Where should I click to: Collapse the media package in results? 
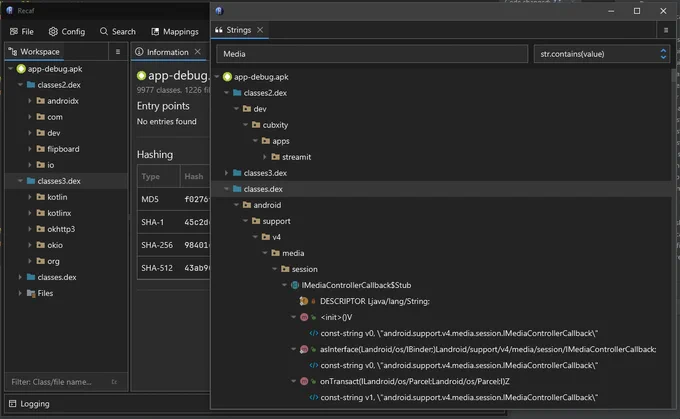click(x=265, y=253)
